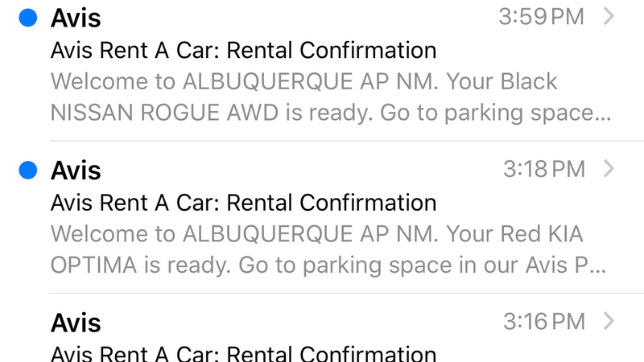Click the 3:59 PM Rental Confirmation subject line
This screenshot has width=644, height=362.
click(243, 51)
